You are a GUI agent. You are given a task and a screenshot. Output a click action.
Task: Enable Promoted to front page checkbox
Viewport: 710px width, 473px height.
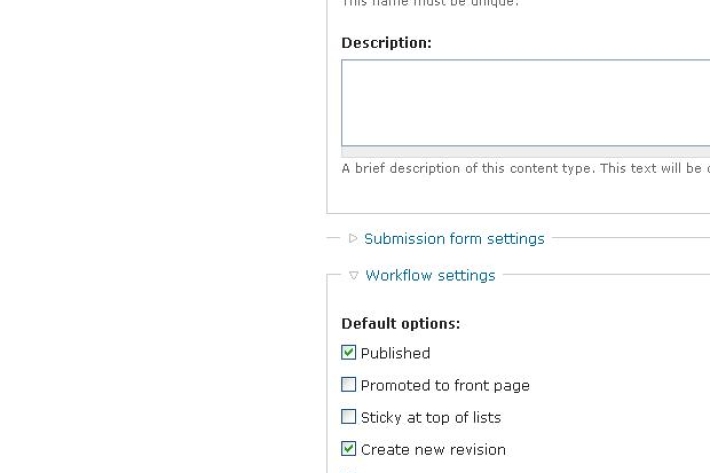[x=348, y=385]
